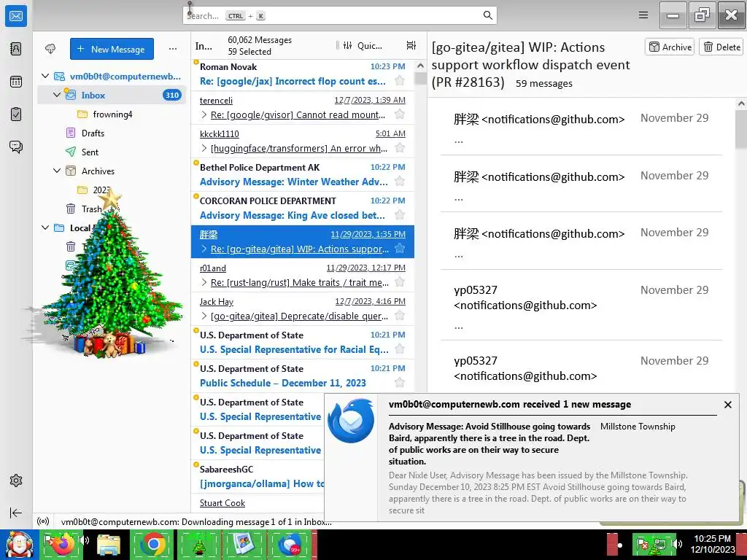Star the selected go-gitea WIP message
The image size is (747, 560).
click(x=400, y=249)
